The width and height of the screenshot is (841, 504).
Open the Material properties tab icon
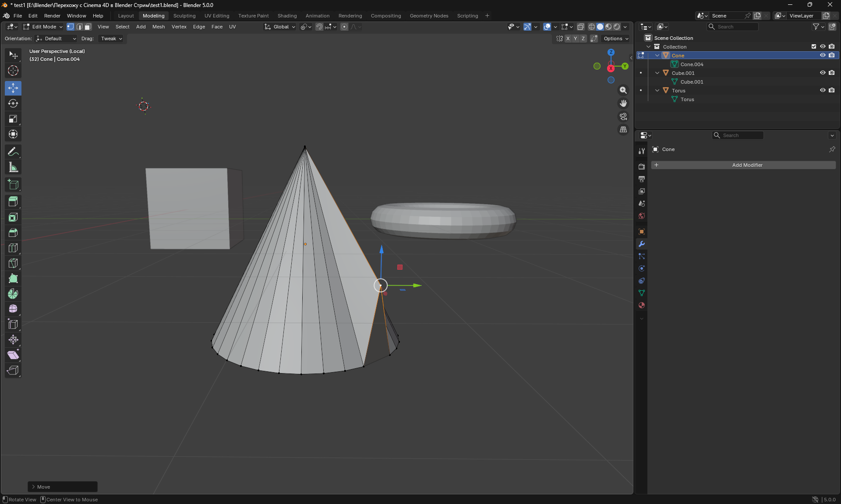tap(642, 305)
